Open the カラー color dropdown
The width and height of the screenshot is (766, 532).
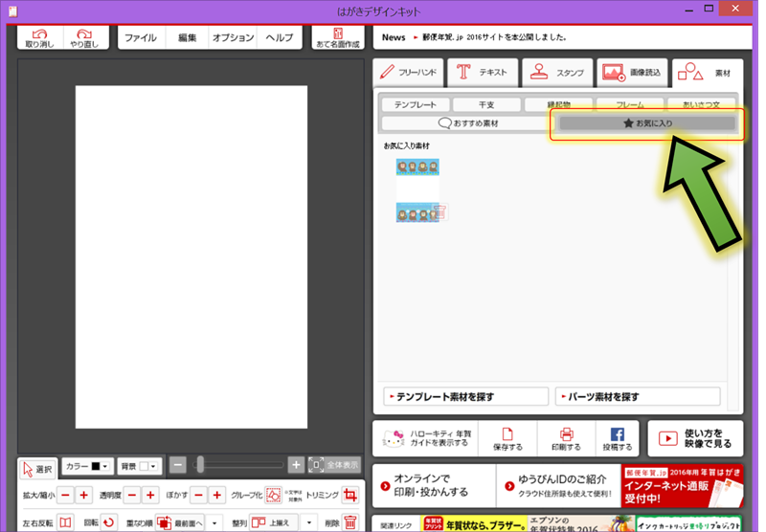click(88, 466)
